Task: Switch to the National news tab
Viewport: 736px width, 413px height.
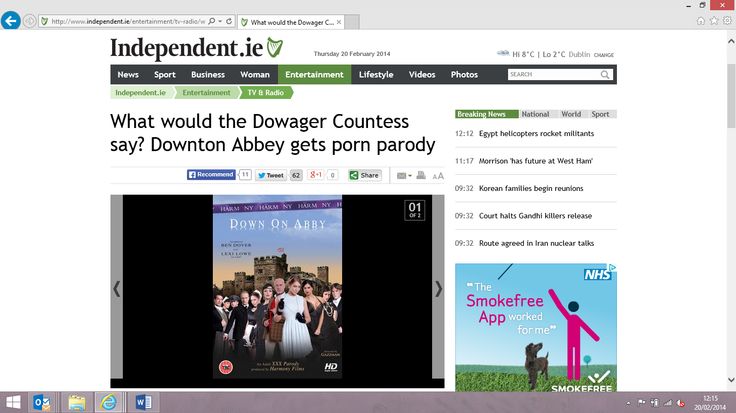Action: point(535,114)
